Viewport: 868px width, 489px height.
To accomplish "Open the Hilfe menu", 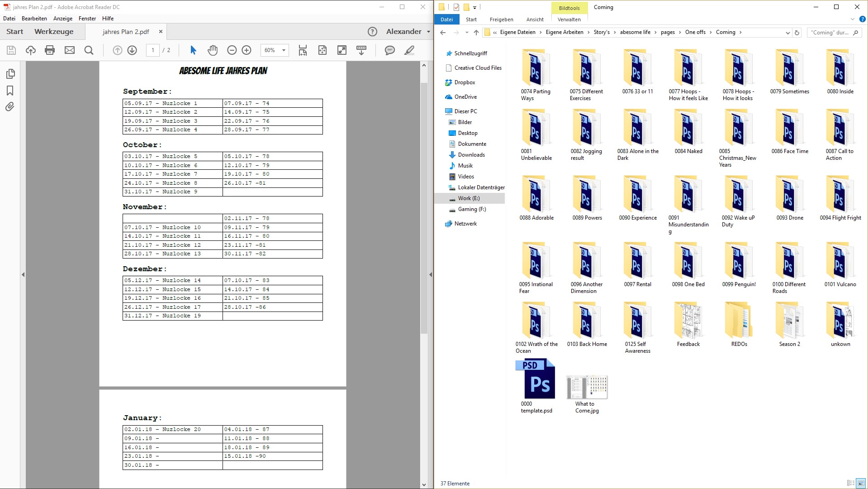I will tap(108, 19).
